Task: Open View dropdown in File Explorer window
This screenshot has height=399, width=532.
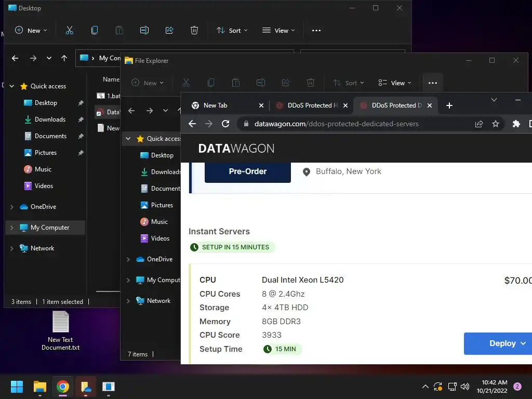Action: pos(395,83)
